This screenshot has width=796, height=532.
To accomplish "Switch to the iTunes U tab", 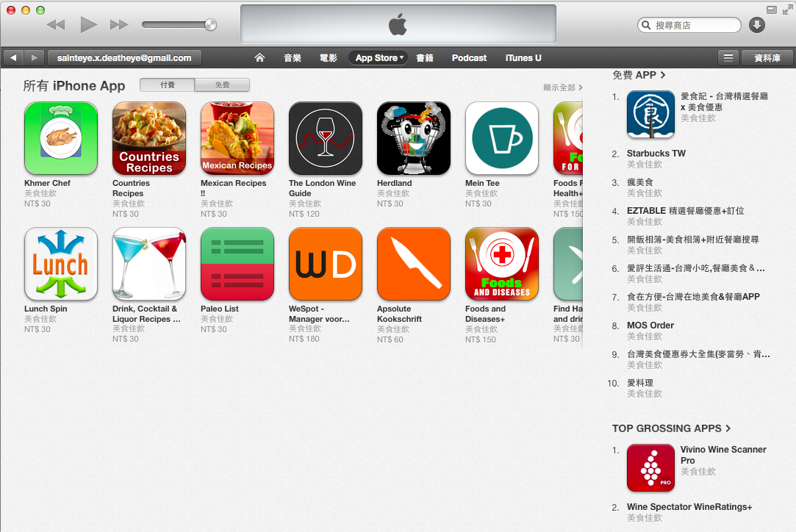I will (523, 58).
